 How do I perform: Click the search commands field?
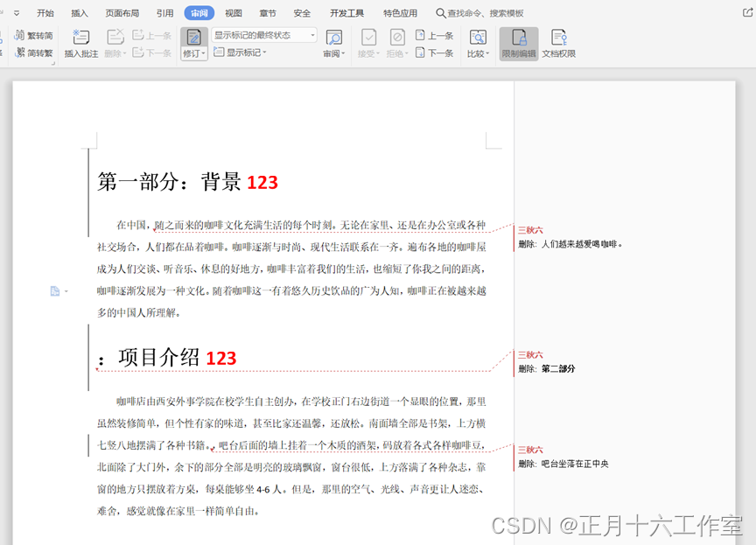click(x=485, y=13)
